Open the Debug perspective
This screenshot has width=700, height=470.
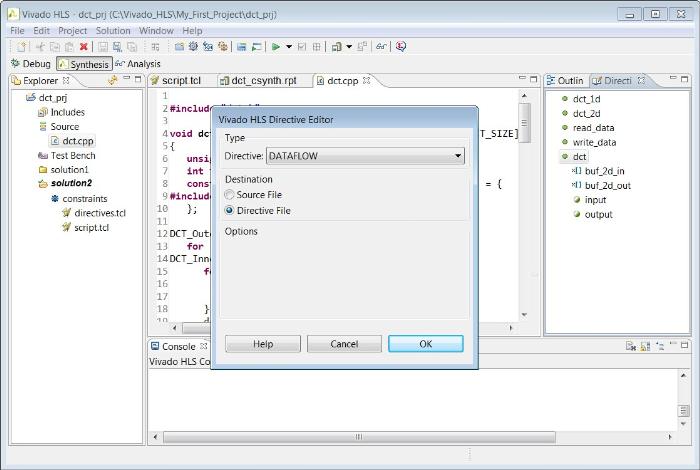[x=30, y=64]
